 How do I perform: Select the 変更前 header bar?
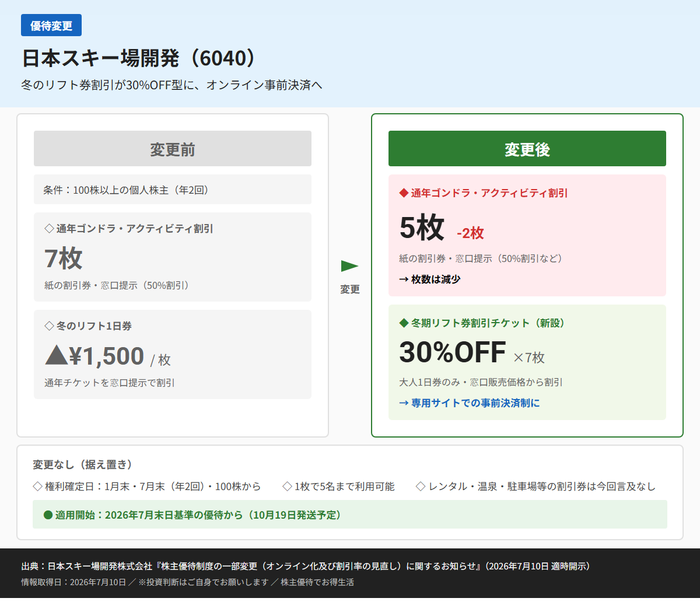(x=173, y=149)
